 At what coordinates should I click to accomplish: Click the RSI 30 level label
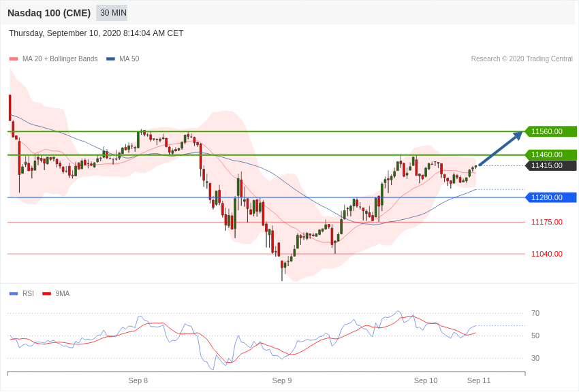click(535, 358)
